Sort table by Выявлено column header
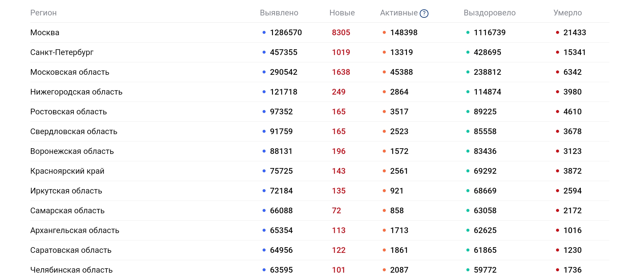 point(279,13)
